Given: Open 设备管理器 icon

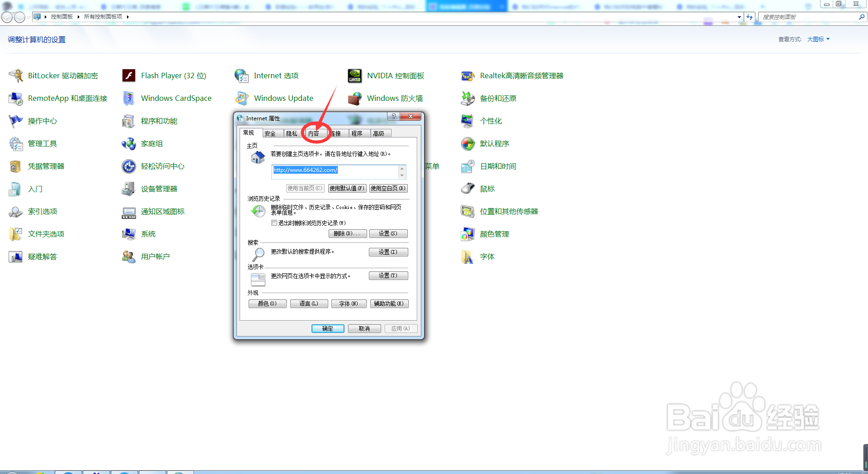Looking at the screenshot, I should (x=129, y=189).
